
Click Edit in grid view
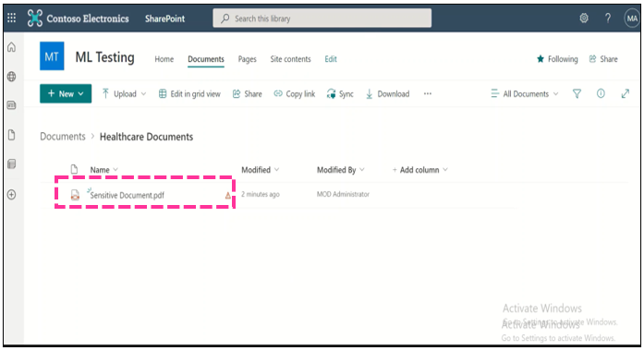tap(189, 94)
